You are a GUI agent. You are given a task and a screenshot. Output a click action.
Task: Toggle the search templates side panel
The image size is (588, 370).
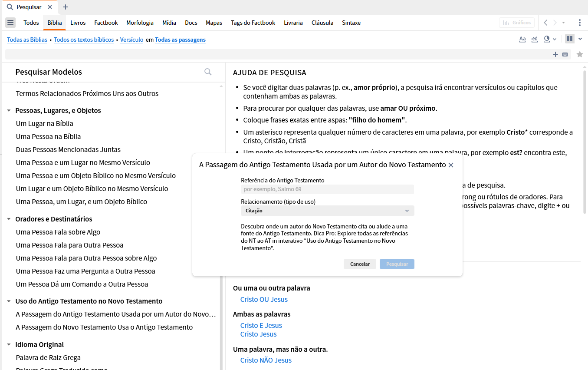click(x=570, y=39)
